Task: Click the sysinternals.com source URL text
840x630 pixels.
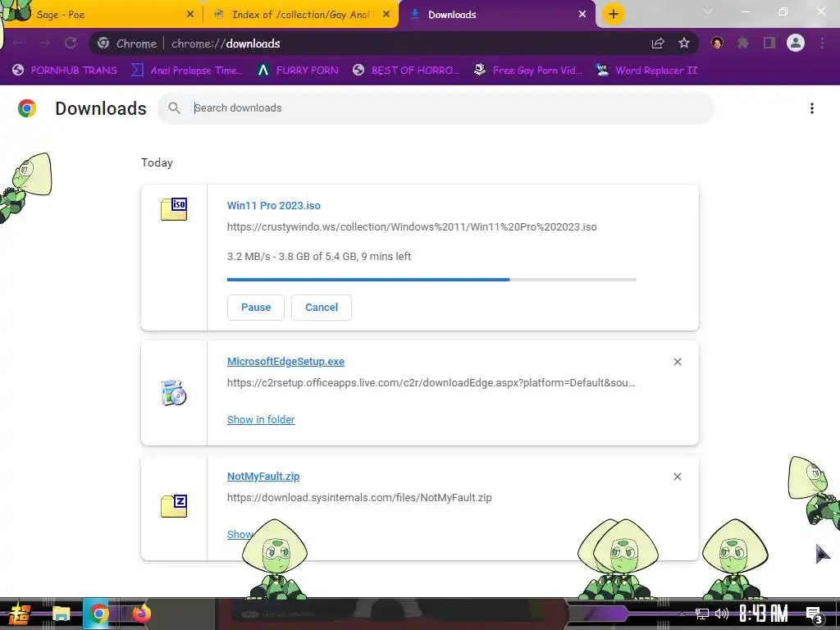Action: [359, 498]
